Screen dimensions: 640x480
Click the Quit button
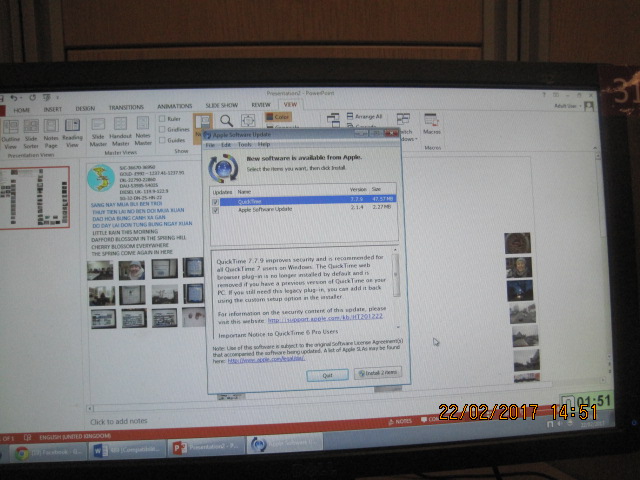[x=327, y=375]
